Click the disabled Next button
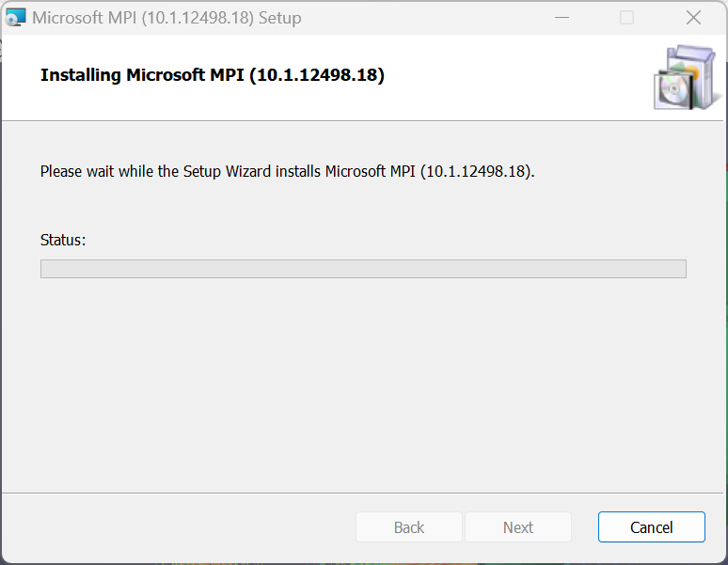The height and width of the screenshot is (565, 728). [518, 527]
